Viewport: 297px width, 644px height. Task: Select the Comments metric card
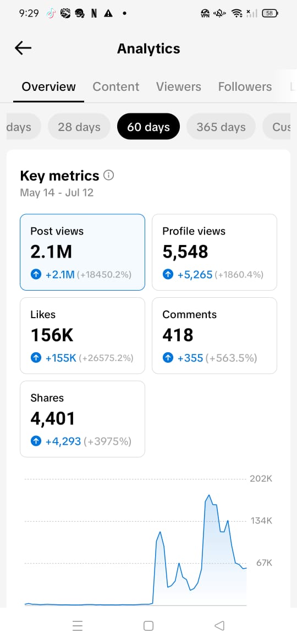click(215, 336)
